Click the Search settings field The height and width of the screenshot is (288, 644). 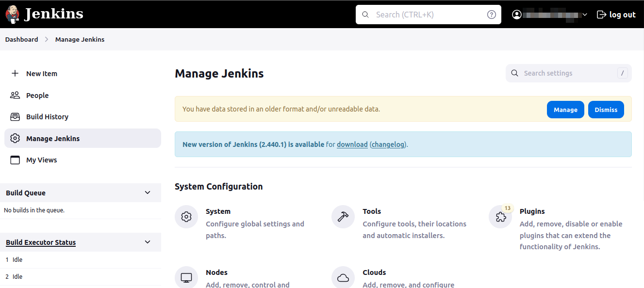(x=569, y=73)
